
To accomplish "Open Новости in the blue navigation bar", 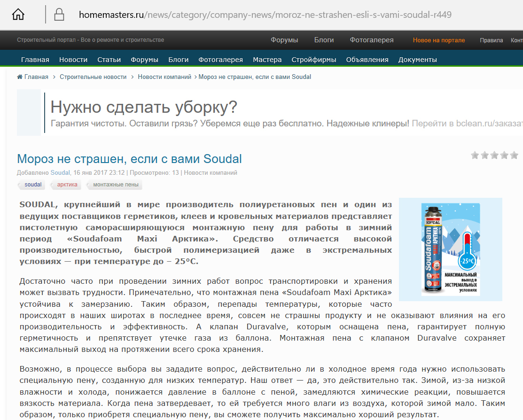I will (73, 60).
